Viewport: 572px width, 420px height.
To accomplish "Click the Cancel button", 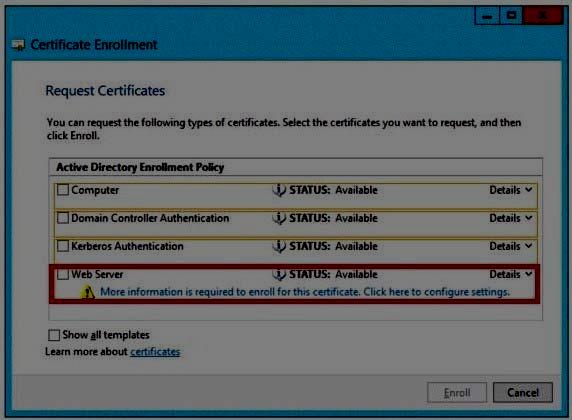I will [x=523, y=393].
